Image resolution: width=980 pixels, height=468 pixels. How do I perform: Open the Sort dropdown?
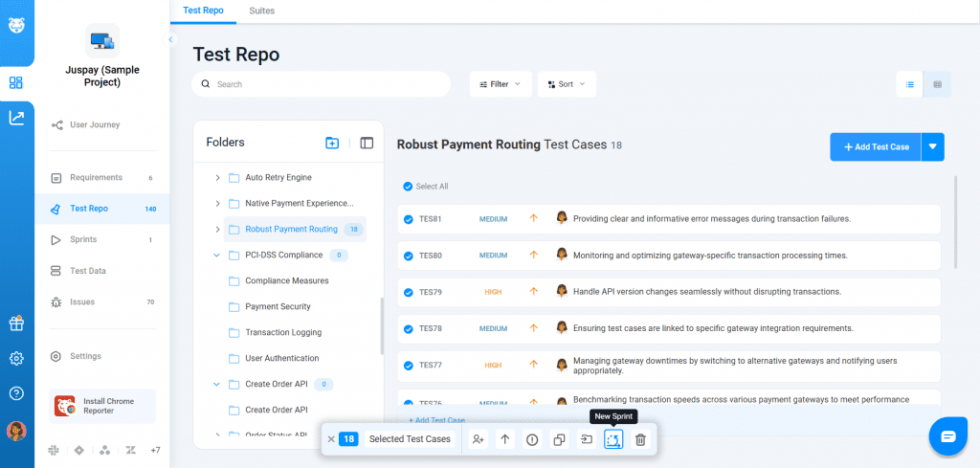click(x=566, y=84)
